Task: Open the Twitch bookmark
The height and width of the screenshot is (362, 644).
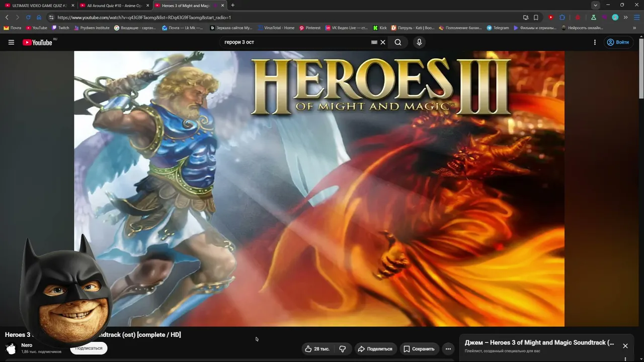Action: pos(60,28)
